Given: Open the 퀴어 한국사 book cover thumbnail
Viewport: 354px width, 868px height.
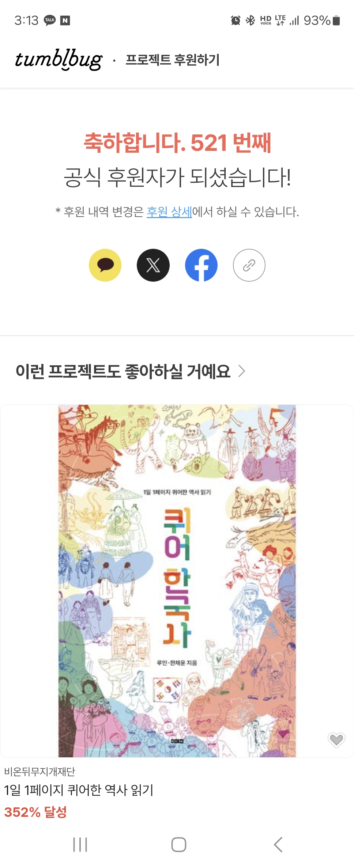Looking at the screenshot, I should (x=177, y=581).
